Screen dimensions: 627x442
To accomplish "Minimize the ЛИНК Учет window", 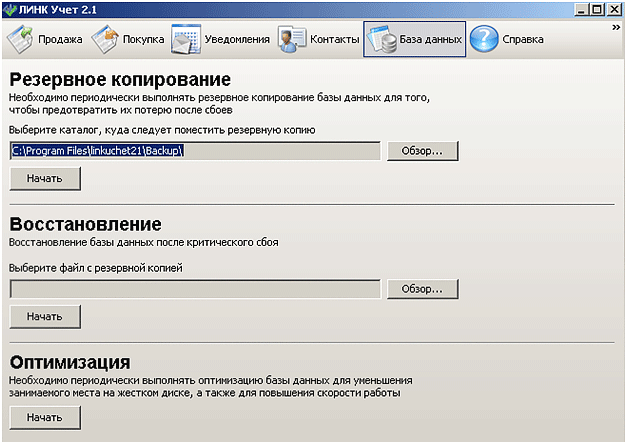I will [x=583, y=9].
